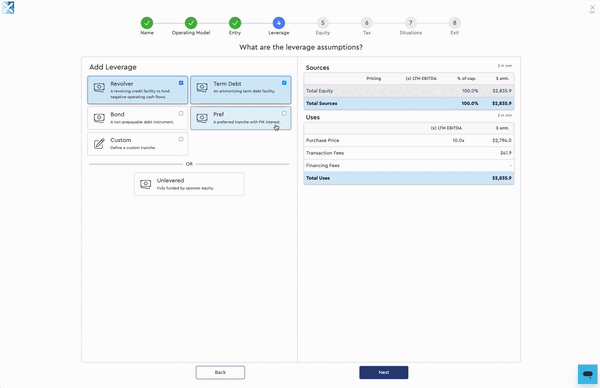Go to completed step 1 Name
The height and width of the screenshot is (388, 600).
click(147, 23)
